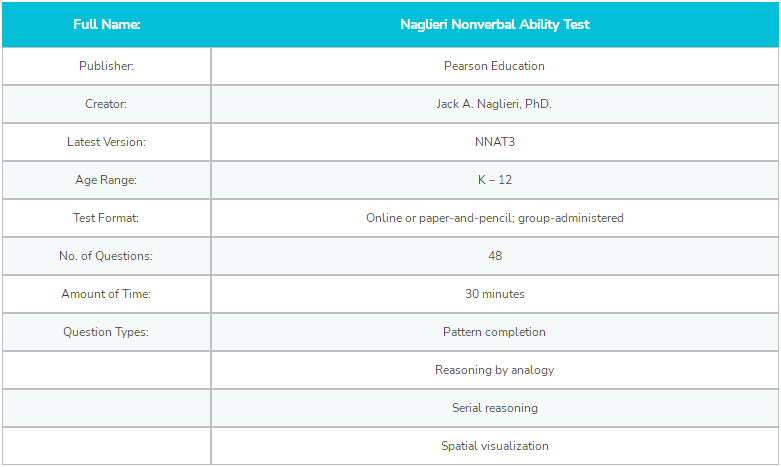Click the 'Question Types:' label

pos(106,332)
